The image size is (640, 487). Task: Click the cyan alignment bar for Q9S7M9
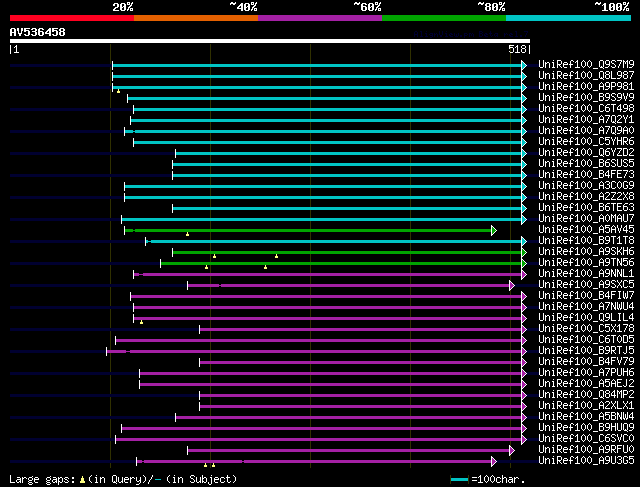tap(317, 65)
